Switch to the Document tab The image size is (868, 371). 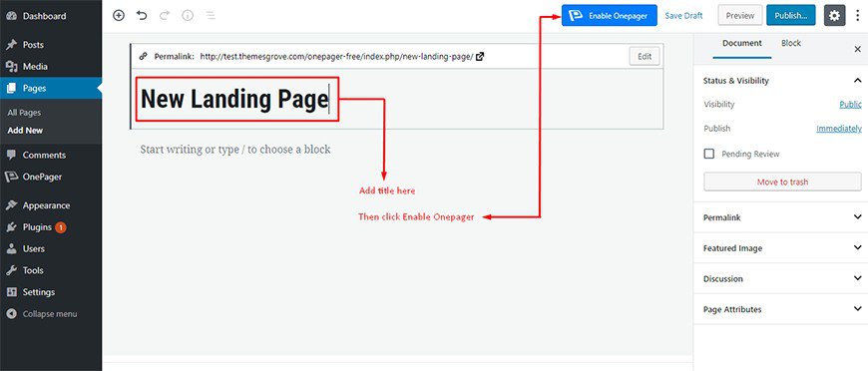pos(741,43)
